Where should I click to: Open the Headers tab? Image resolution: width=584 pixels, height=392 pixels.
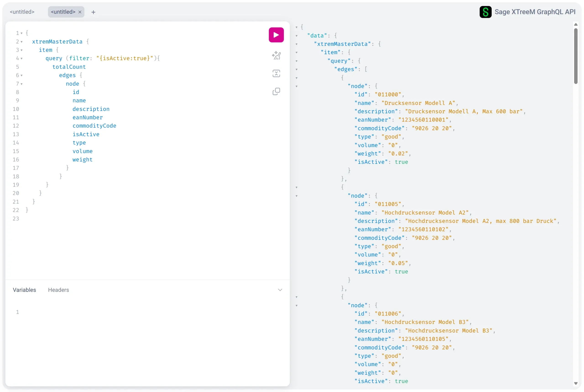tap(59, 290)
